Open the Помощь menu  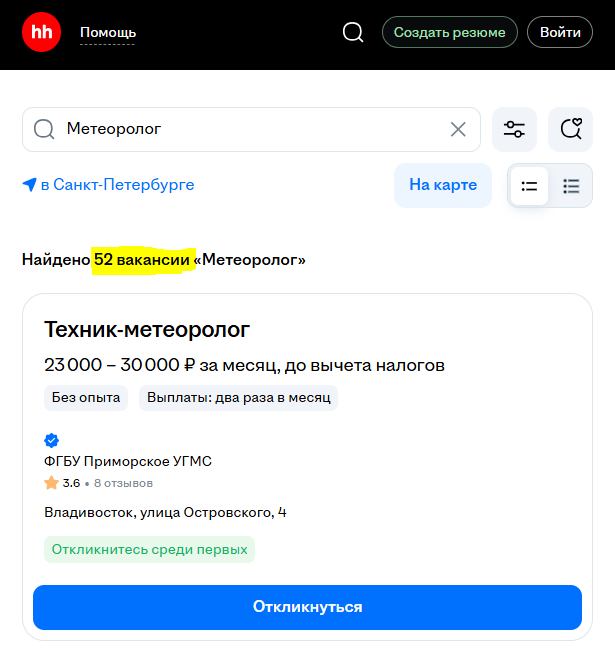(108, 33)
